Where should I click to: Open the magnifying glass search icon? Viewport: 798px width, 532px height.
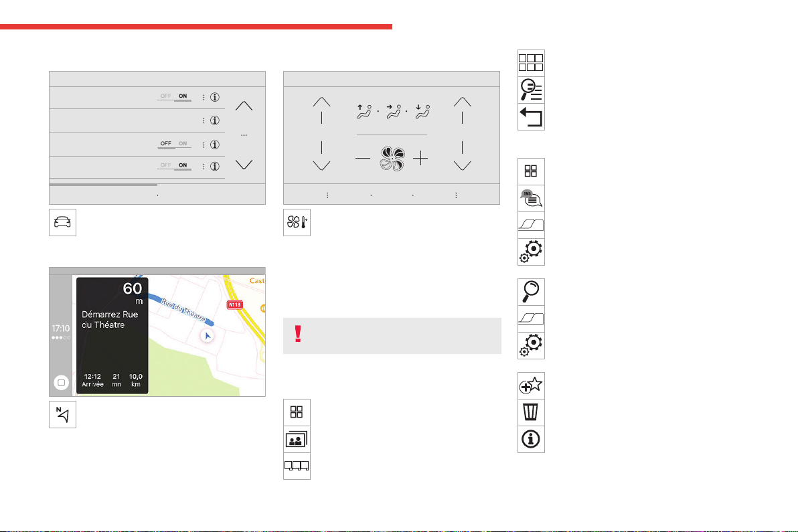pyautogui.click(x=531, y=292)
